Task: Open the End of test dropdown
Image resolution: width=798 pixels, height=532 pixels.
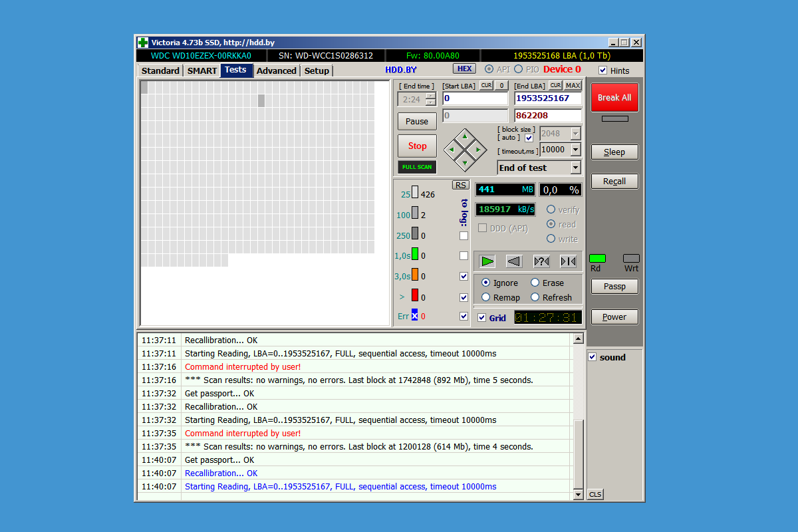Action: pyautogui.click(x=576, y=168)
